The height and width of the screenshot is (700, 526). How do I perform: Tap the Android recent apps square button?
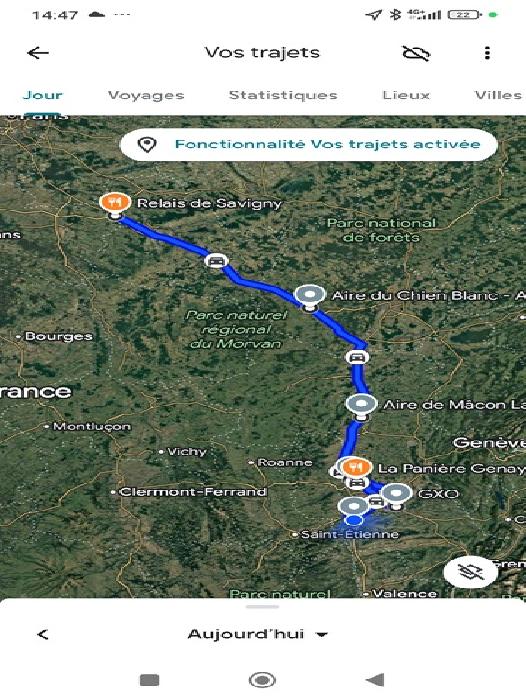pos(150,680)
